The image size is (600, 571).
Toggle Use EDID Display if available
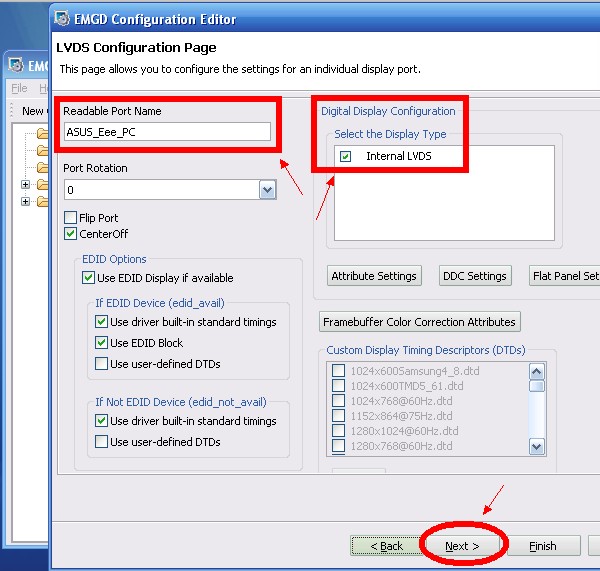click(89, 278)
